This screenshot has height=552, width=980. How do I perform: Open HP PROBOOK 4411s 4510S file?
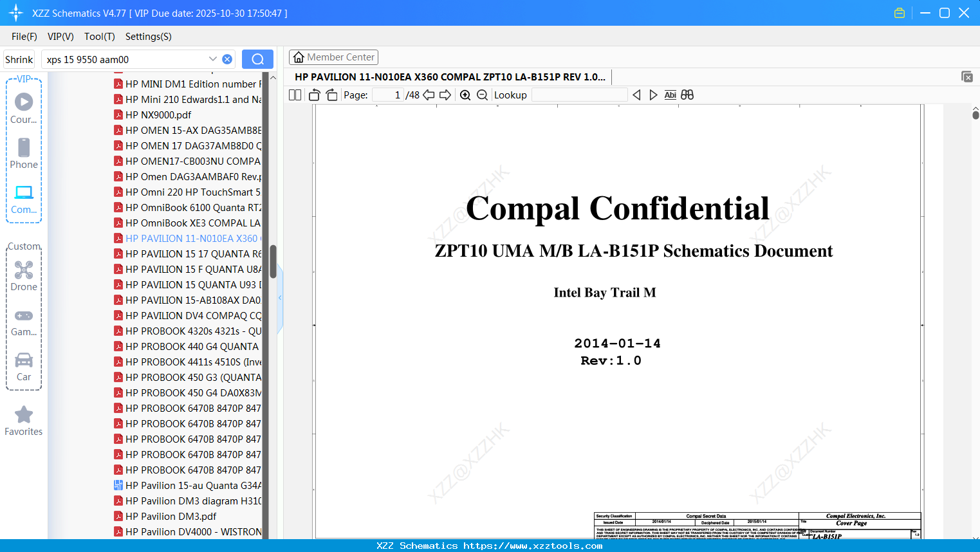click(188, 362)
